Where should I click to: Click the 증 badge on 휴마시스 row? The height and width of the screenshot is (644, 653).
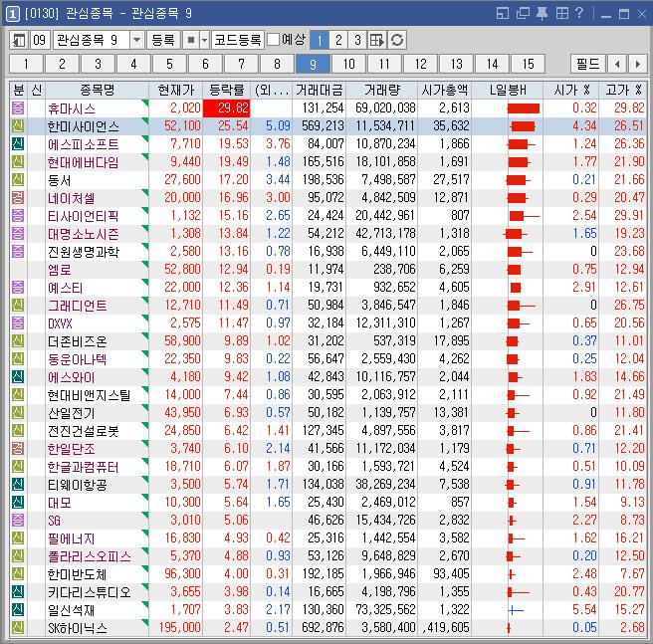18,108
